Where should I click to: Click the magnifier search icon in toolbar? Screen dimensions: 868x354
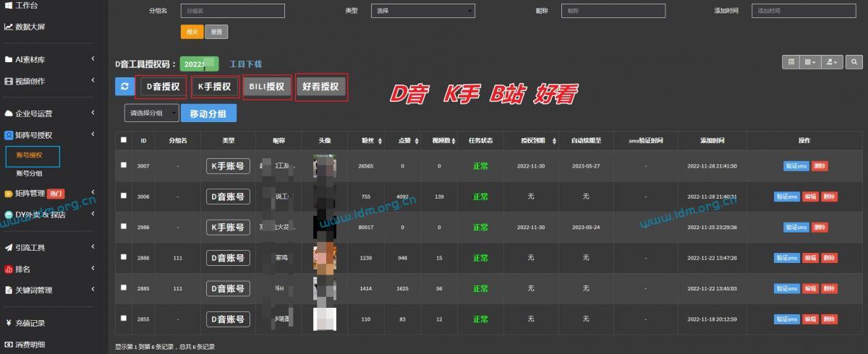coord(854,63)
